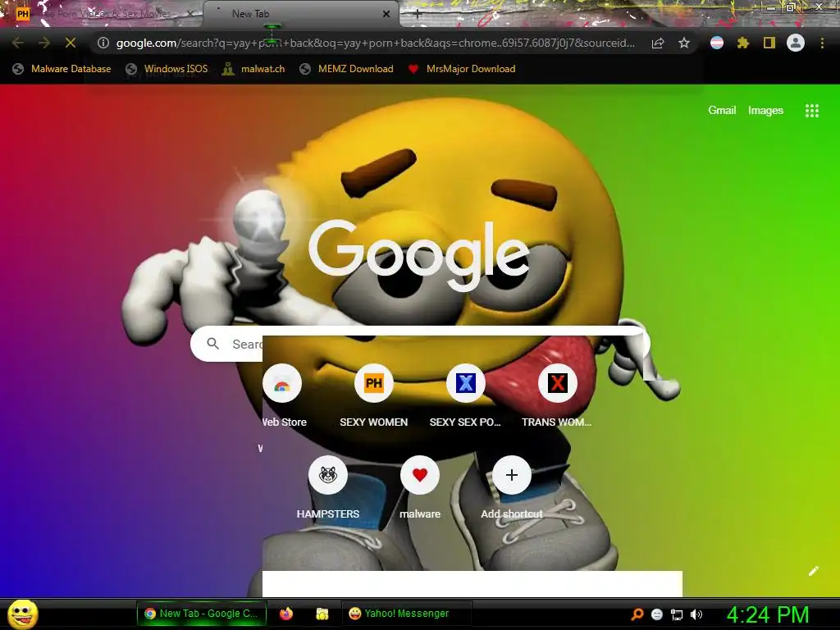Open Yahoo! Messenger taskbar item

point(406,614)
